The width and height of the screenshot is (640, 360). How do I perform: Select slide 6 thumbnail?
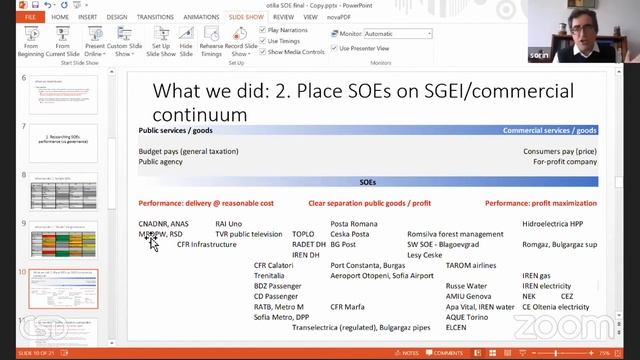pos(63,94)
